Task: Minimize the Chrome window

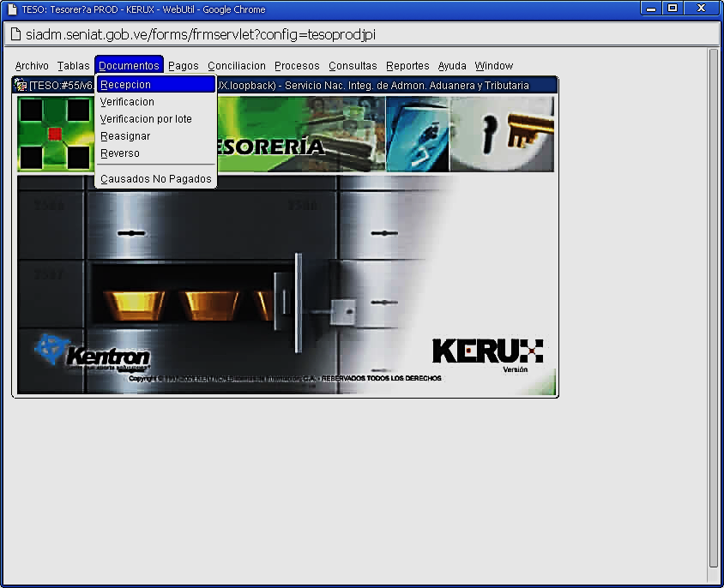Action: 651,9
